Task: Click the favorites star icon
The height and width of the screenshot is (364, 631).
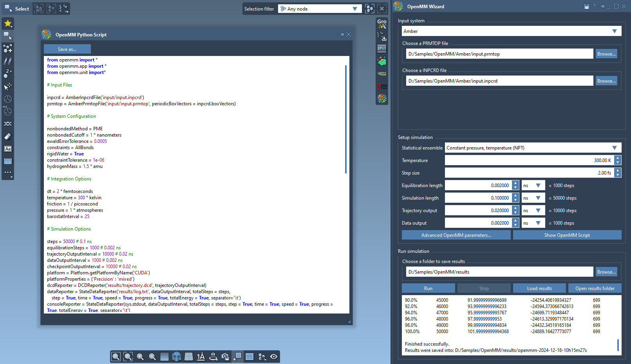Action: point(8,23)
